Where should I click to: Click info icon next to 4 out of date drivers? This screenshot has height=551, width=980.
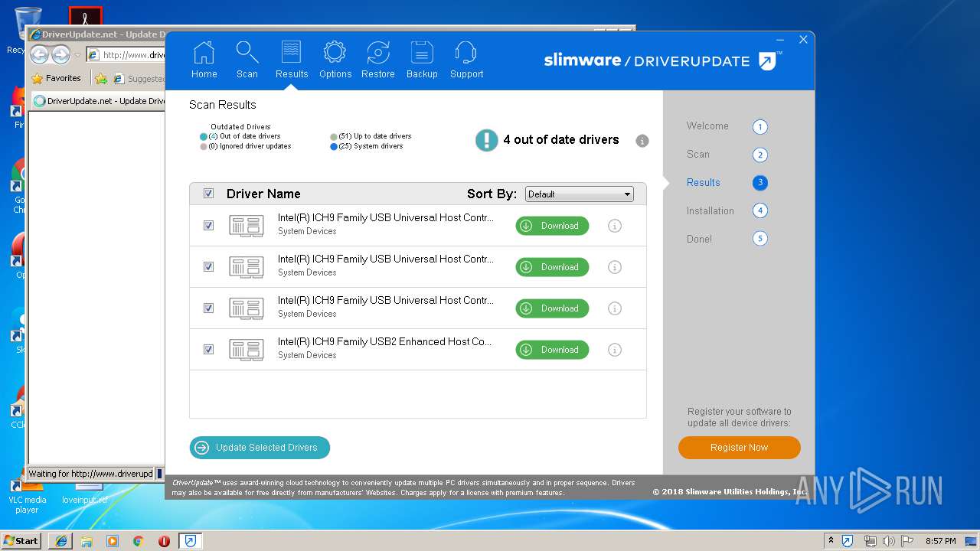[642, 141]
